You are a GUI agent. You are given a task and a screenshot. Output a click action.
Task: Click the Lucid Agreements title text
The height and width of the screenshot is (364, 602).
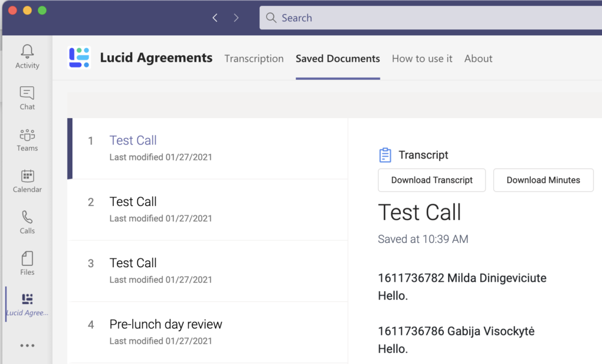(156, 58)
